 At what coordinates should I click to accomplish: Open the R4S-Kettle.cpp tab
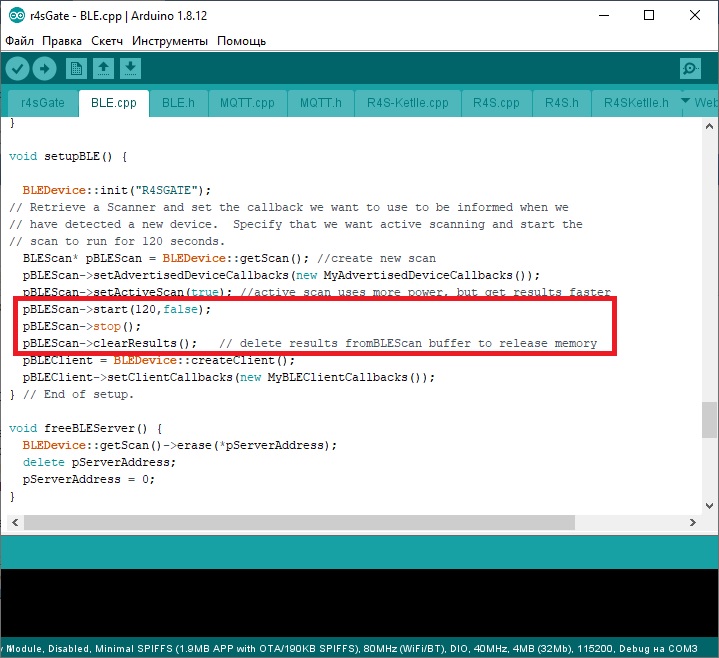coord(407,103)
